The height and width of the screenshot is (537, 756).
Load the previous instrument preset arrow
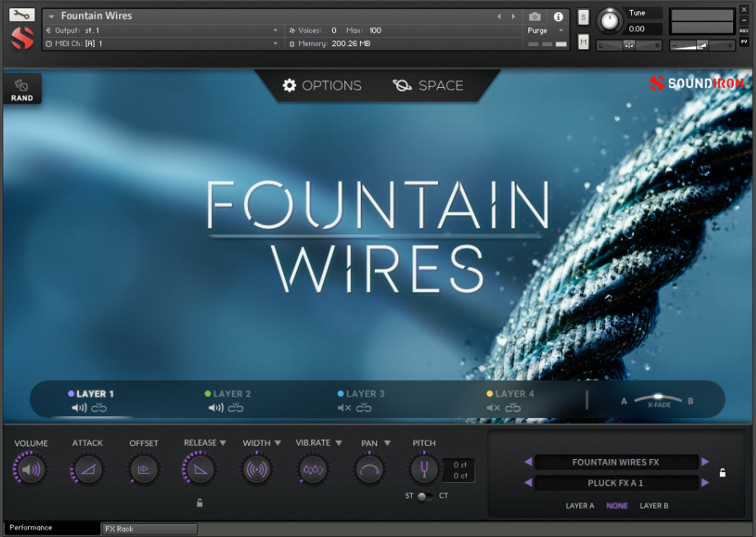[499, 16]
